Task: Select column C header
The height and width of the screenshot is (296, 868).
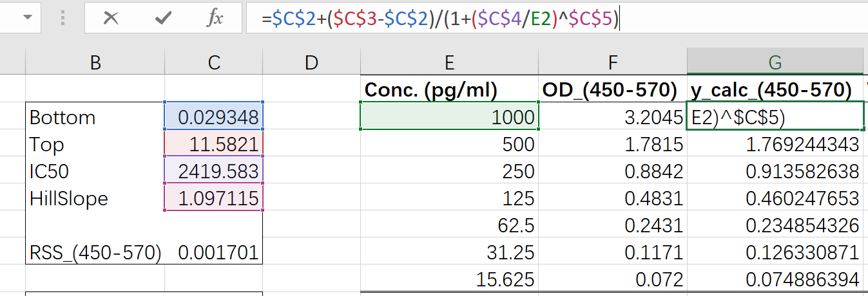Action: 214,62
